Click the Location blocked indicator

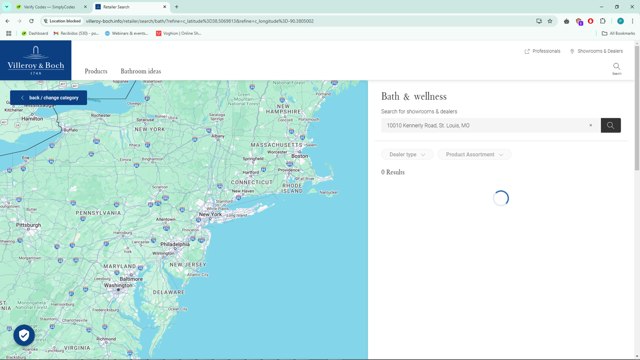[x=62, y=21]
